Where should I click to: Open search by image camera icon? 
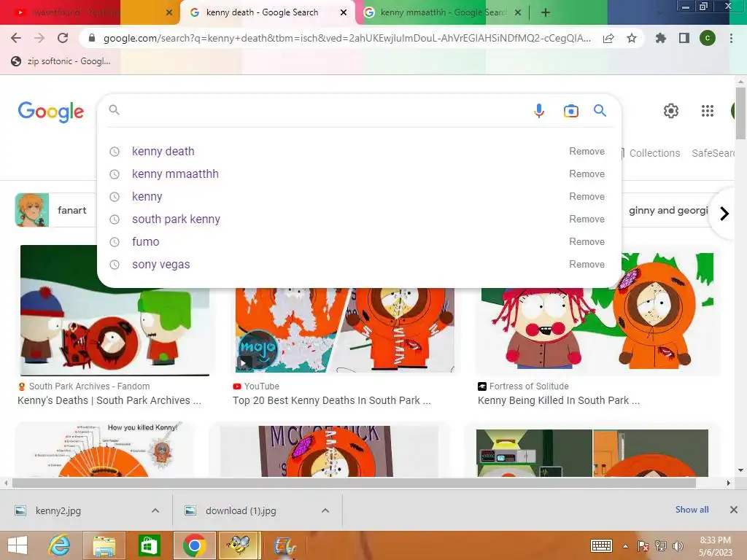[x=570, y=111]
